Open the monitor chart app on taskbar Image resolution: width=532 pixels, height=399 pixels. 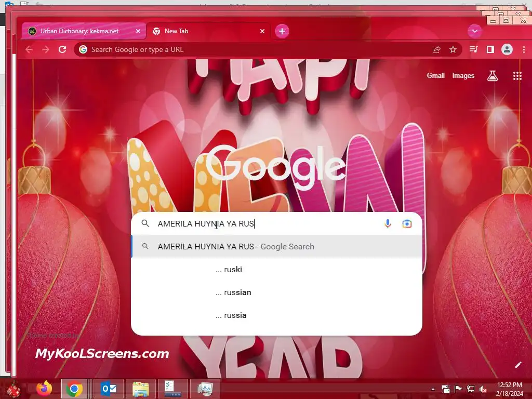pyautogui.click(x=205, y=389)
